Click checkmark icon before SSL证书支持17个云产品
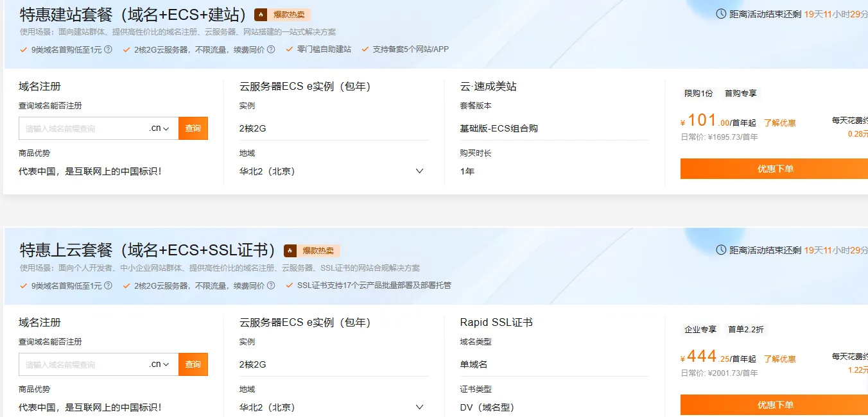 290,285
